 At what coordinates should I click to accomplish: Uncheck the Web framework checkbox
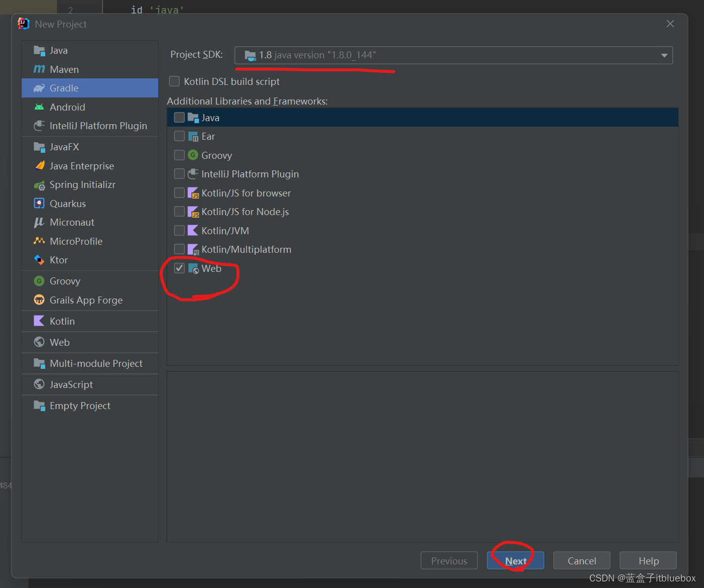(x=179, y=268)
